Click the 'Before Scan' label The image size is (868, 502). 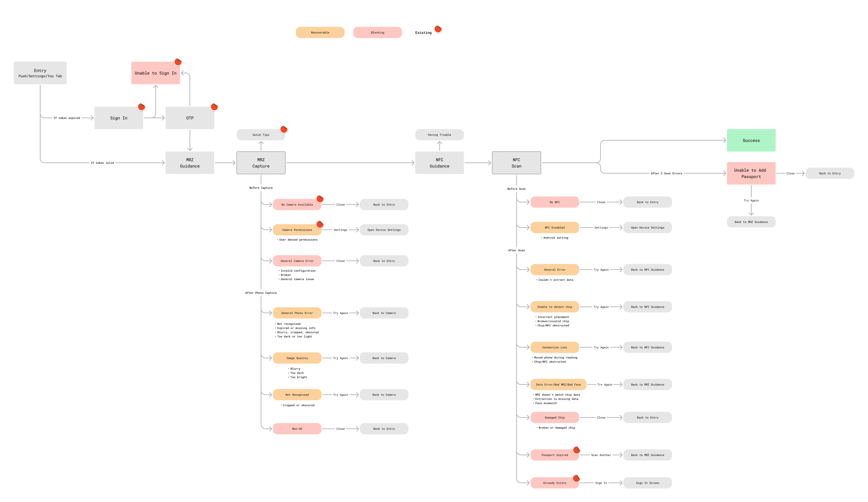(516, 189)
